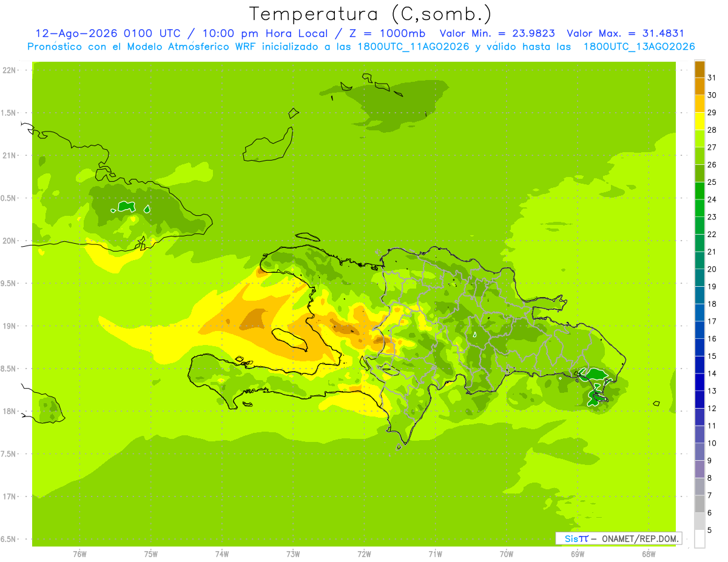Click longitude label '75W'
The width and height of the screenshot is (728, 562).
click(x=150, y=554)
